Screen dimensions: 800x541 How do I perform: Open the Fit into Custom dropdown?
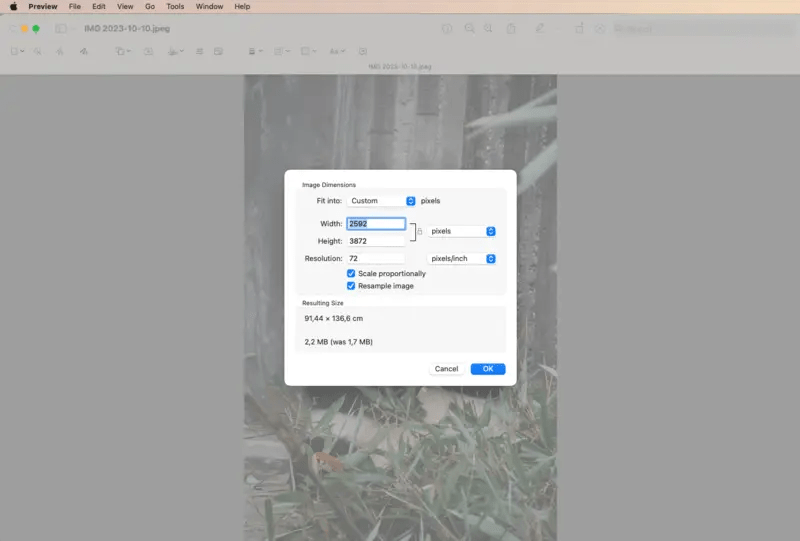click(x=381, y=201)
